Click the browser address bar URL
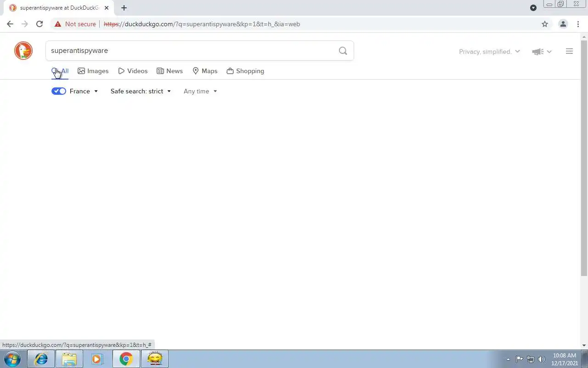Screen dimensions: 588x368 point(202,24)
